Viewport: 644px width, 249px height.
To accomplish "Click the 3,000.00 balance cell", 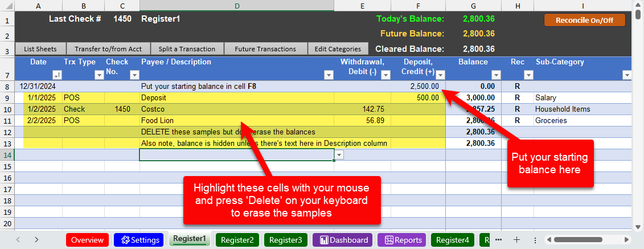I will coord(473,98).
